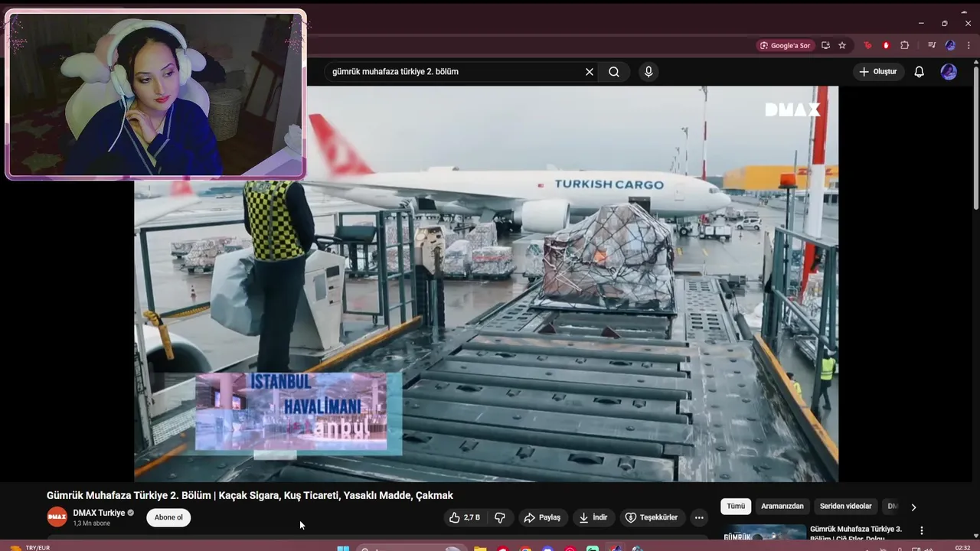
Task: Show more filter chips with right arrow
Action: (913, 507)
